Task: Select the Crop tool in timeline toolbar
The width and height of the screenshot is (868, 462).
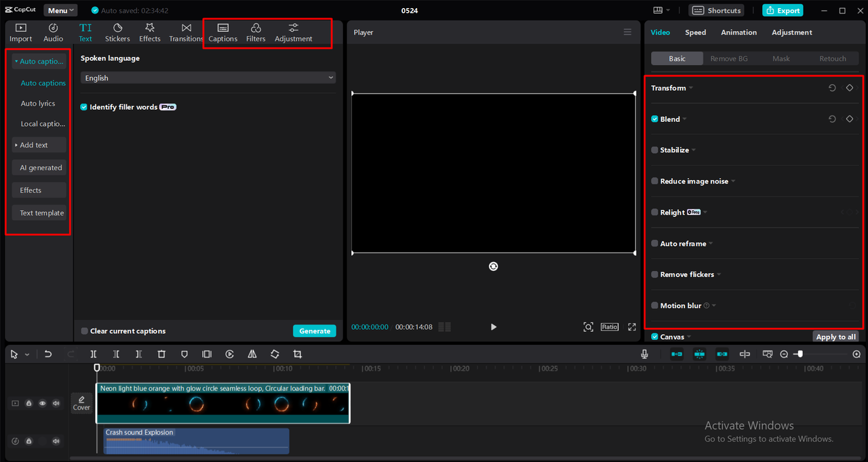Action: 297,354
